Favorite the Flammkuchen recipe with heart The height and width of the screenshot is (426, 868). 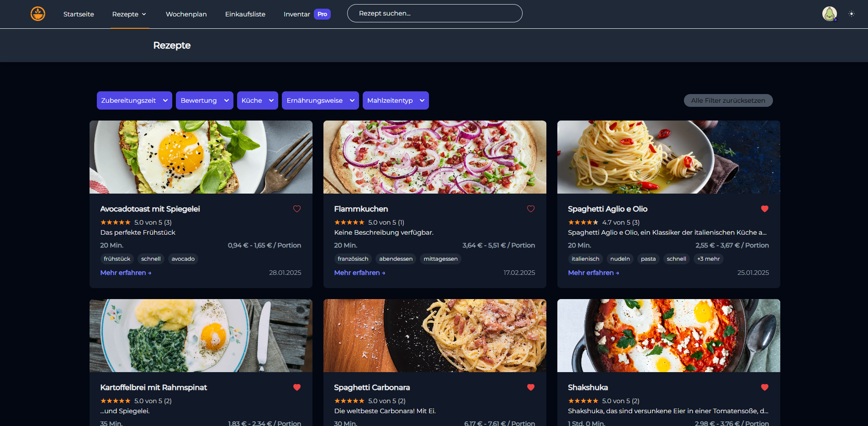coord(531,209)
